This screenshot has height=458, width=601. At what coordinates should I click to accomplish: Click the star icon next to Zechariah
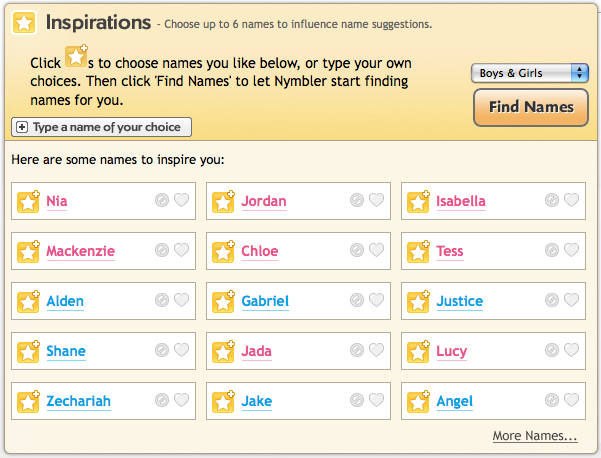(28, 401)
